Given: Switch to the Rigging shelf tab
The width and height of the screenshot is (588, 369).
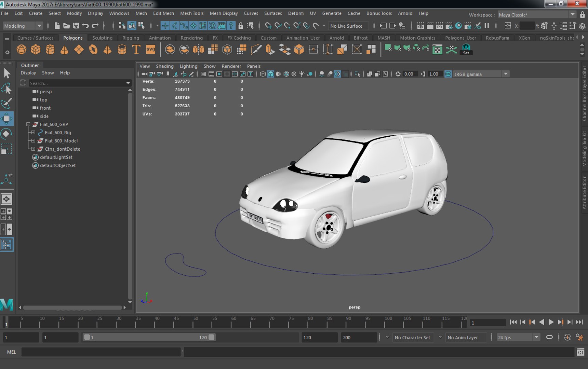Looking at the screenshot, I should [131, 38].
